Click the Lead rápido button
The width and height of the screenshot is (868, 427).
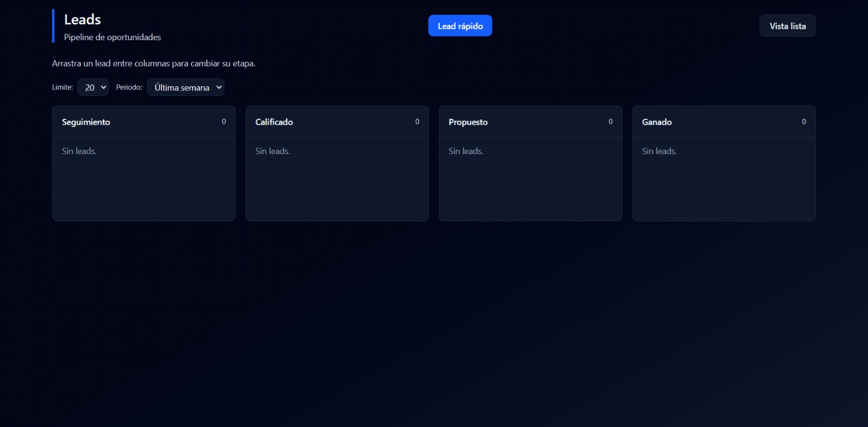coord(459,26)
